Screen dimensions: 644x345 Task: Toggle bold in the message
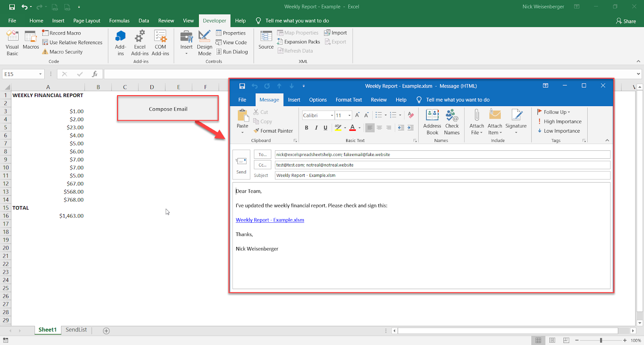coord(306,127)
